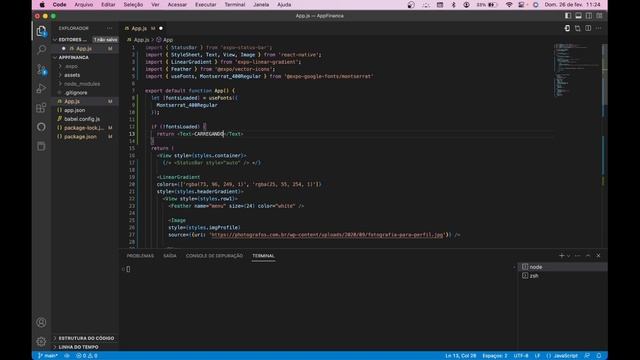This screenshot has height=360, width=640.
Task: Expand the assets folder
Action: [85, 75]
